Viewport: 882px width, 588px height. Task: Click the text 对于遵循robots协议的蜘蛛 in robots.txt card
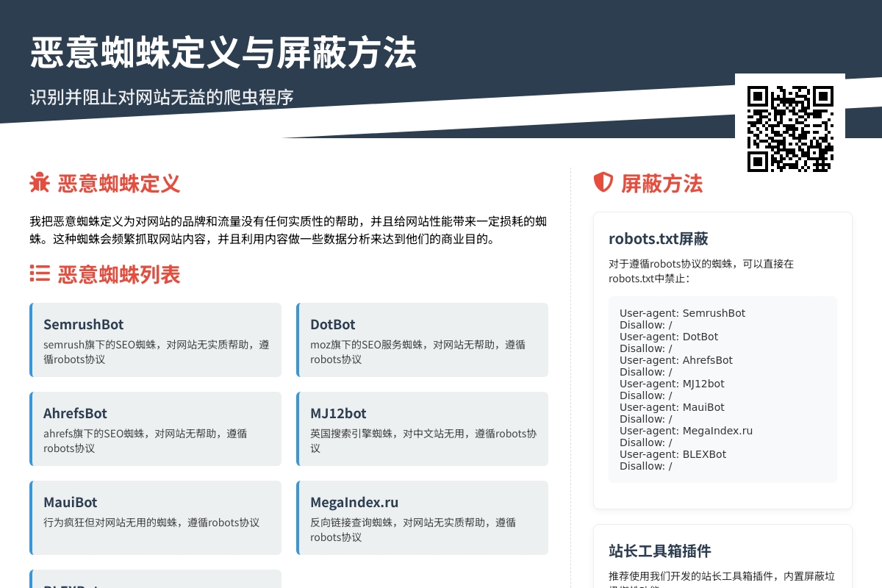point(701,270)
